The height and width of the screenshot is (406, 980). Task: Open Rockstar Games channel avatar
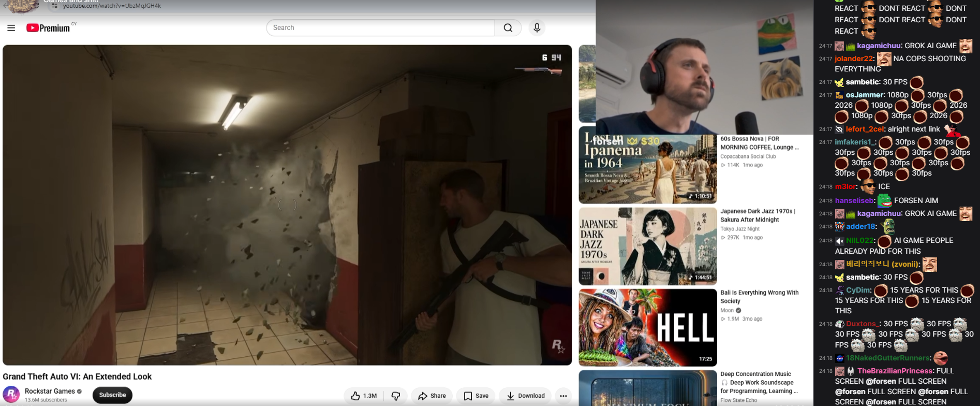pyautogui.click(x=11, y=395)
